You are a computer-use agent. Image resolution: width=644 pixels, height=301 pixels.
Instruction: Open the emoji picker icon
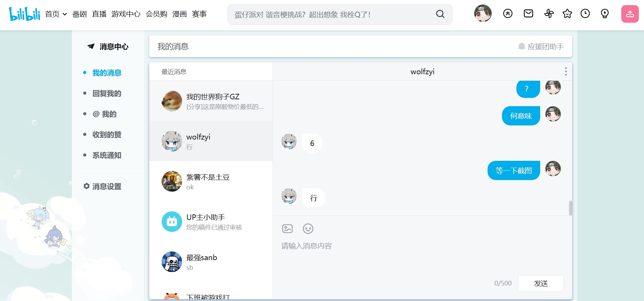308,228
